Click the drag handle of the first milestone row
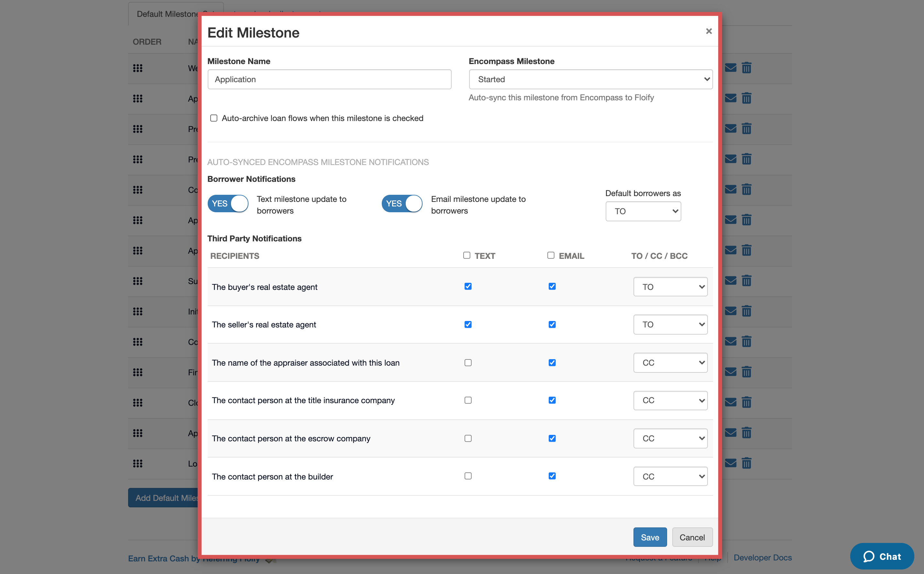Screen dimensions: 924x574 point(138,68)
